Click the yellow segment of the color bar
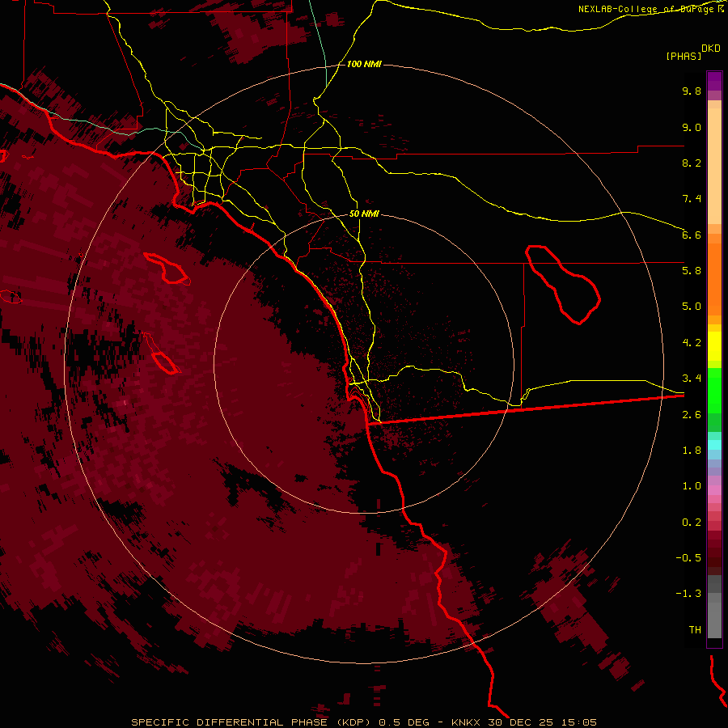The height and width of the screenshot is (728, 728). click(714, 346)
